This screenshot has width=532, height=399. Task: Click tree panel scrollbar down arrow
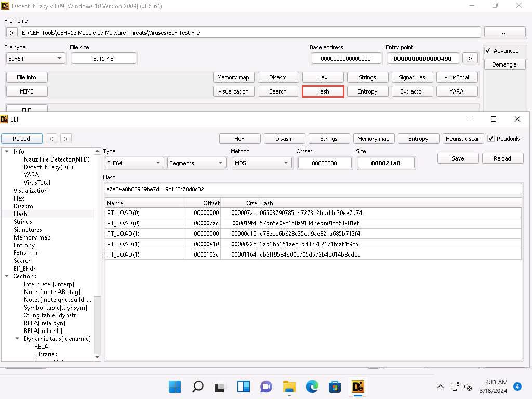click(x=97, y=357)
